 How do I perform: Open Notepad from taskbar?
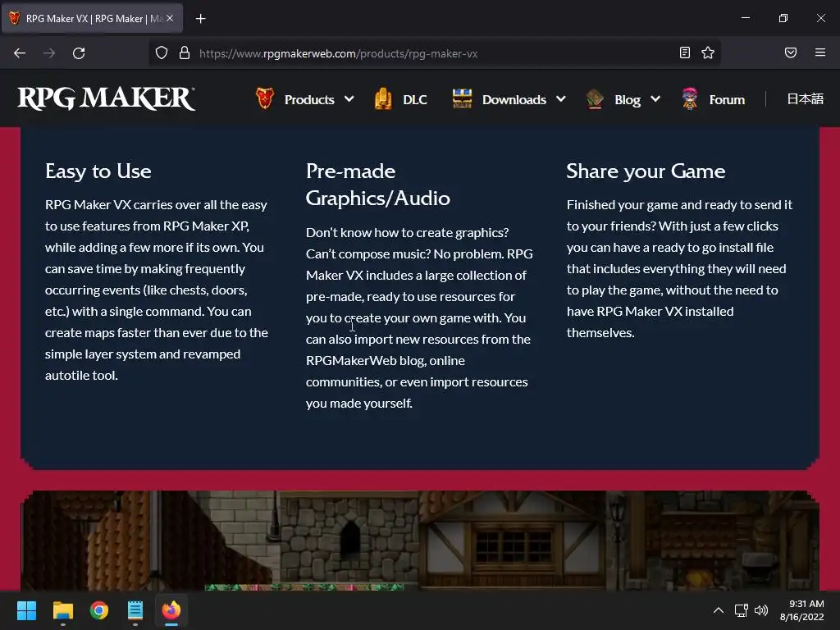(135, 610)
